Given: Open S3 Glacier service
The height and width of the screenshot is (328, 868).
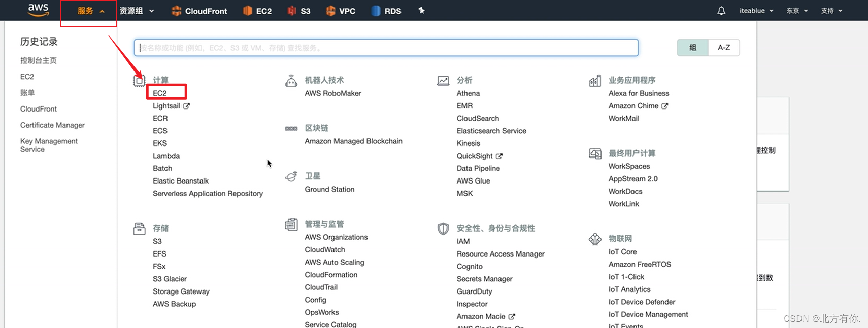Looking at the screenshot, I should tap(170, 279).
